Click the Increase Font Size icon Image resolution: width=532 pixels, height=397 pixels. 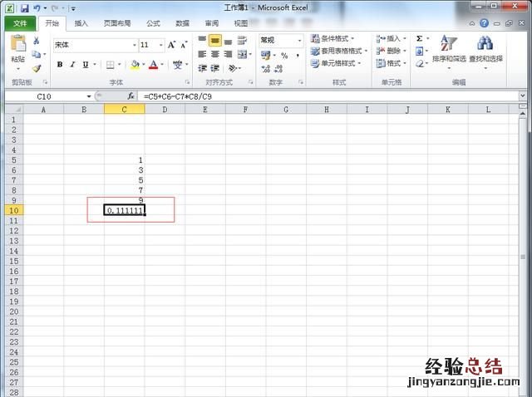(x=173, y=45)
